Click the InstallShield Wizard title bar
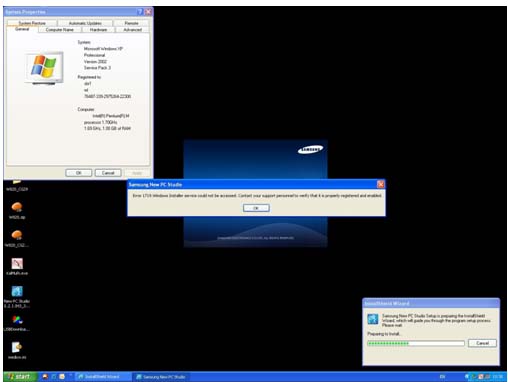The width and height of the screenshot is (508, 382). click(x=431, y=303)
